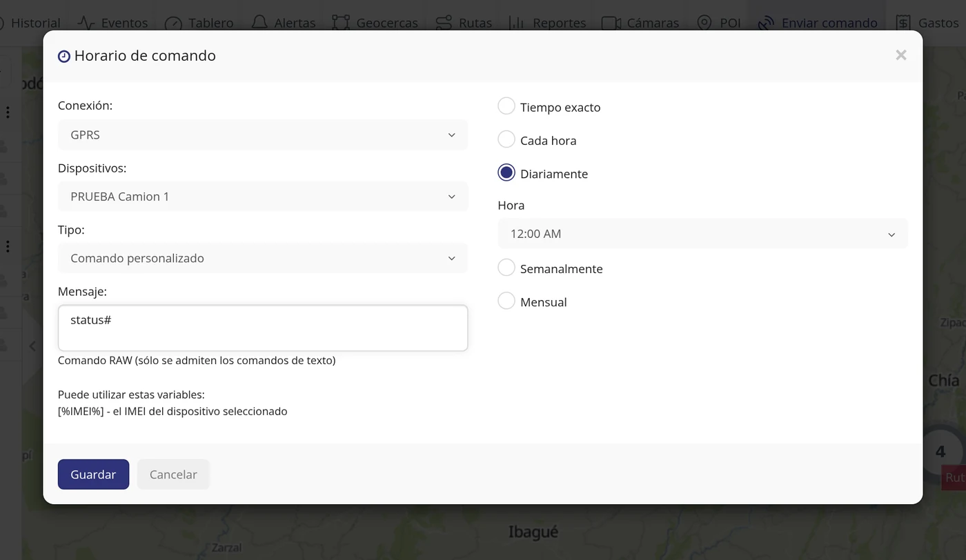Select the Tiempo exacto radio option

coord(506,106)
